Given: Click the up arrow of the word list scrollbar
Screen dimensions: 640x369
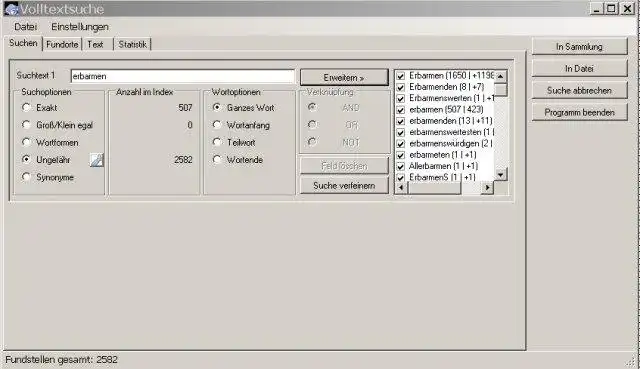Looking at the screenshot, I should point(500,76).
